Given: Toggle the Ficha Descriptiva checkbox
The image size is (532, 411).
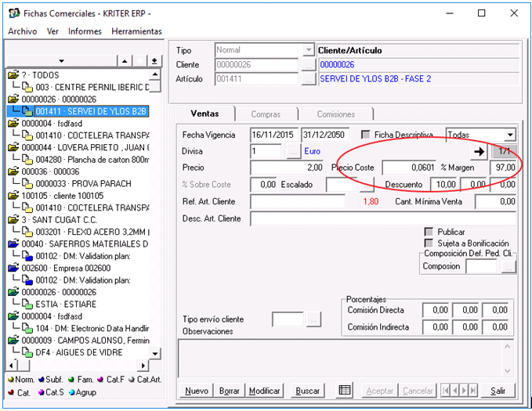Looking at the screenshot, I should point(366,135).
